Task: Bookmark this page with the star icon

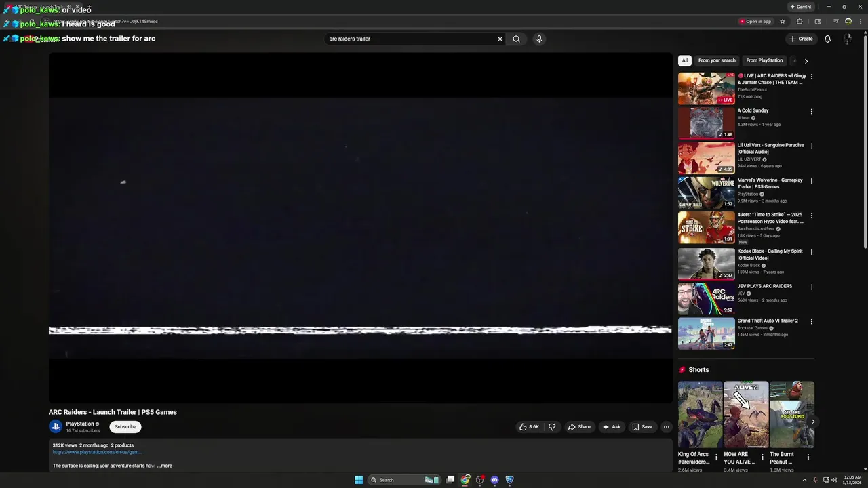Action: pyautogui.click(x=783, y=21)
